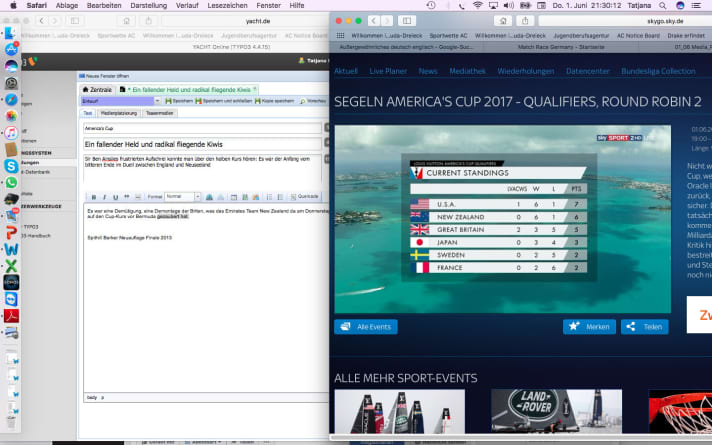Open Datencenter in Sky navigation
712x445 pixels.
(588, 71)
